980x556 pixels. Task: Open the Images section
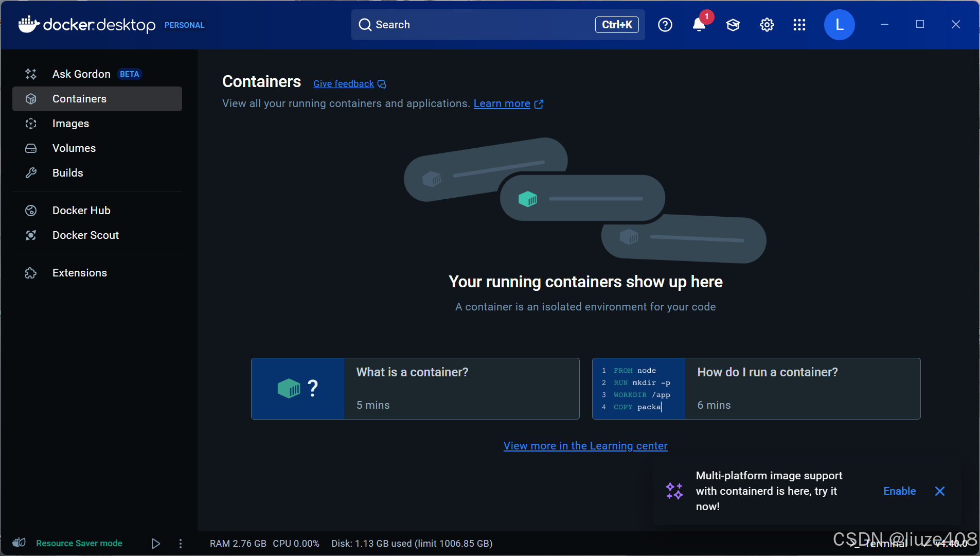click(97, 124)
